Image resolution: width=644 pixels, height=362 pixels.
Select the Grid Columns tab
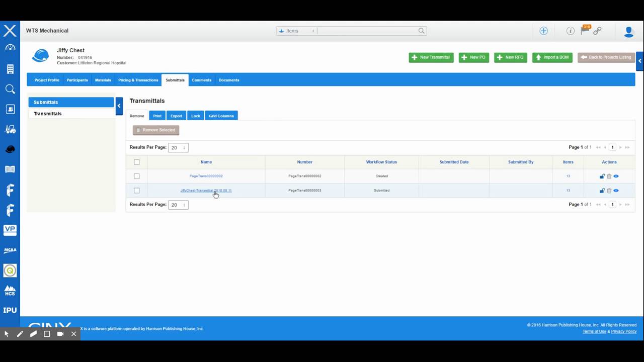pos(221,116)
